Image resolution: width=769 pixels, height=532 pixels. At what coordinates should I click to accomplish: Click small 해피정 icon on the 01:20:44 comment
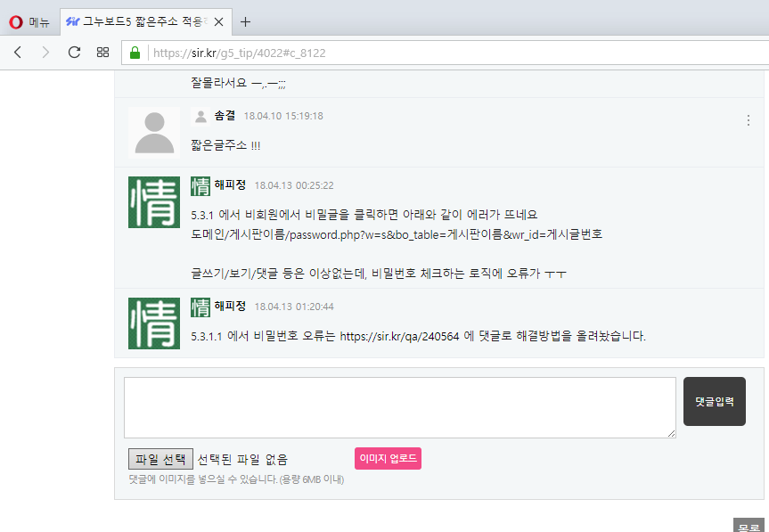tap(200, 307)
